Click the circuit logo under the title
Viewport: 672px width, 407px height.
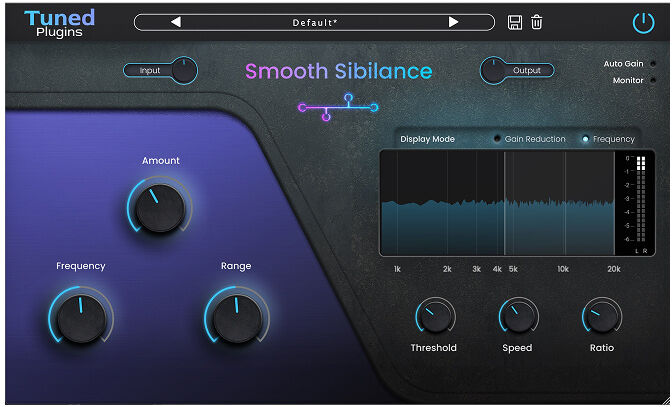[338, 107]
